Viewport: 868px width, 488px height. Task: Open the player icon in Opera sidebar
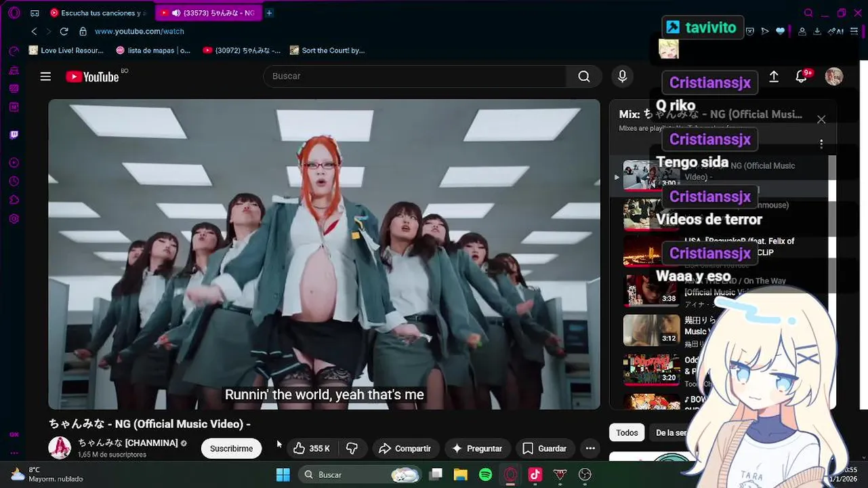pos(14,163)
